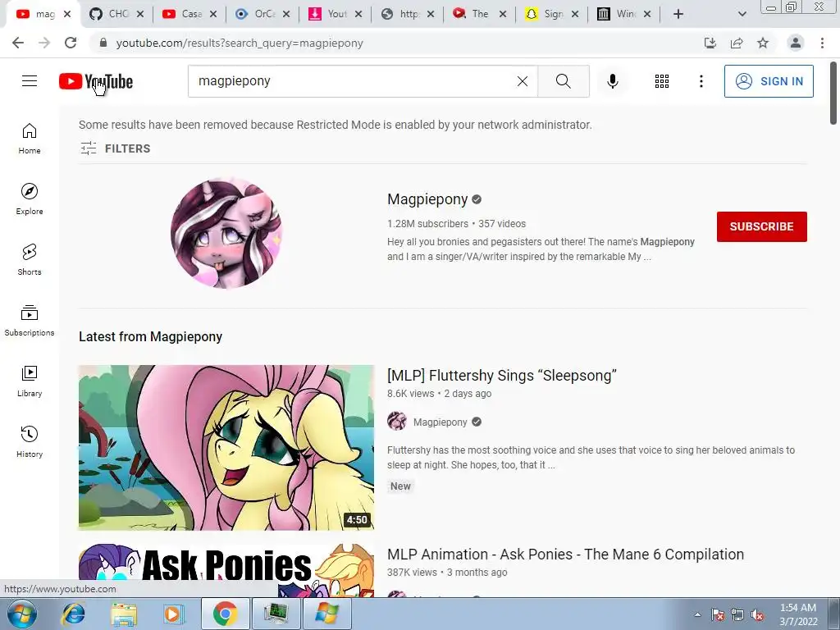Share this page icon in the address bar
Image resolution: width=840 pixels, height=630 pixels.
click(737, 43)
